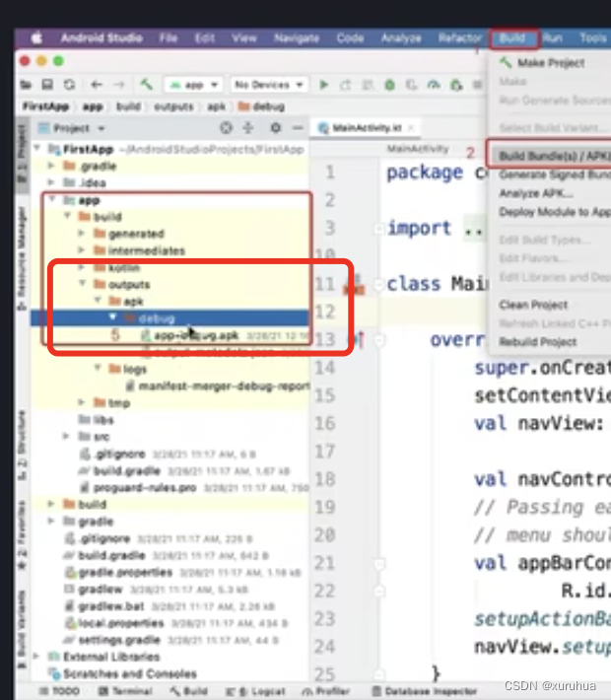Open the No Devices dropdown
The width and height of the screenshot is (611, 700).
click(269, 85)
